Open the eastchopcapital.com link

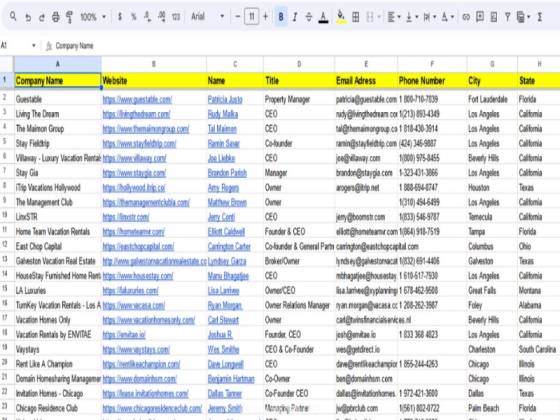tap(138, 246)
